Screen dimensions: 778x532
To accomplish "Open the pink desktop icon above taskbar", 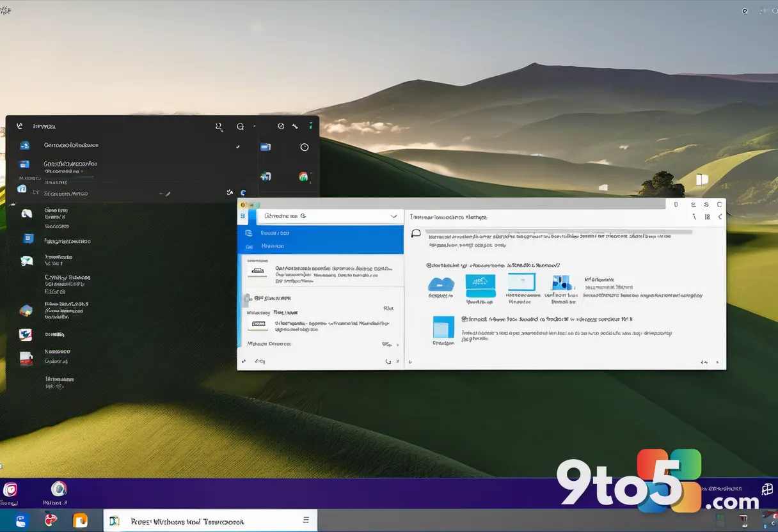I will (x=10, y=490).
